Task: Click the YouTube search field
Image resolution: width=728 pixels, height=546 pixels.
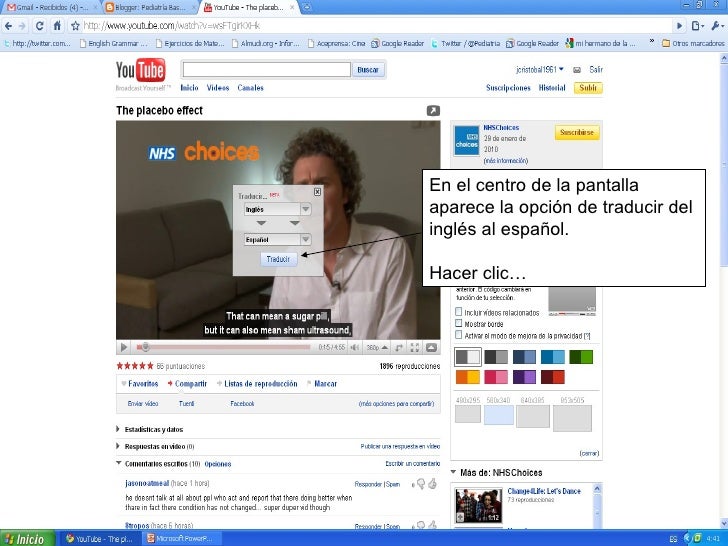Action: pyautogui.click(x=266, y=70)
